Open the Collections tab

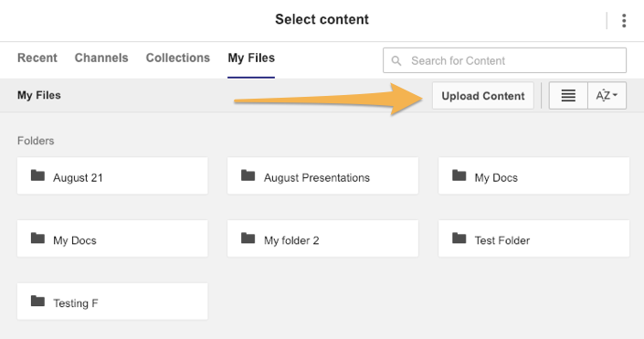[x=178, y=58]
